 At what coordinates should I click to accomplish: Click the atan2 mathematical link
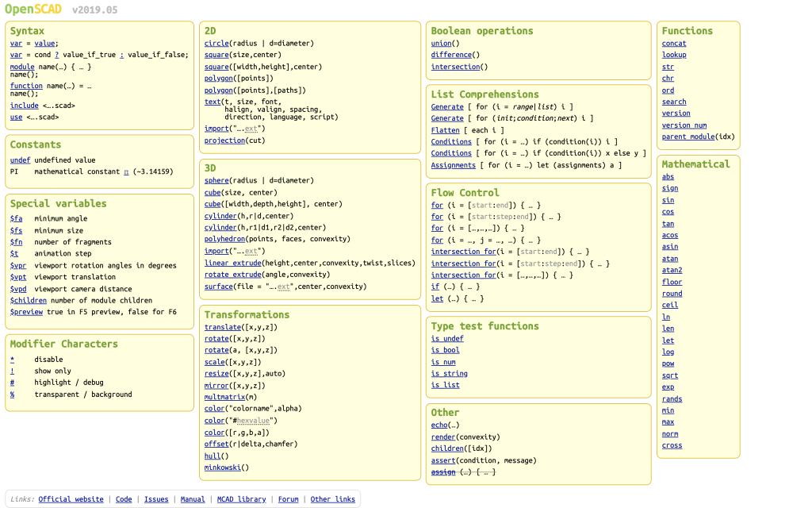pos(672,270)
